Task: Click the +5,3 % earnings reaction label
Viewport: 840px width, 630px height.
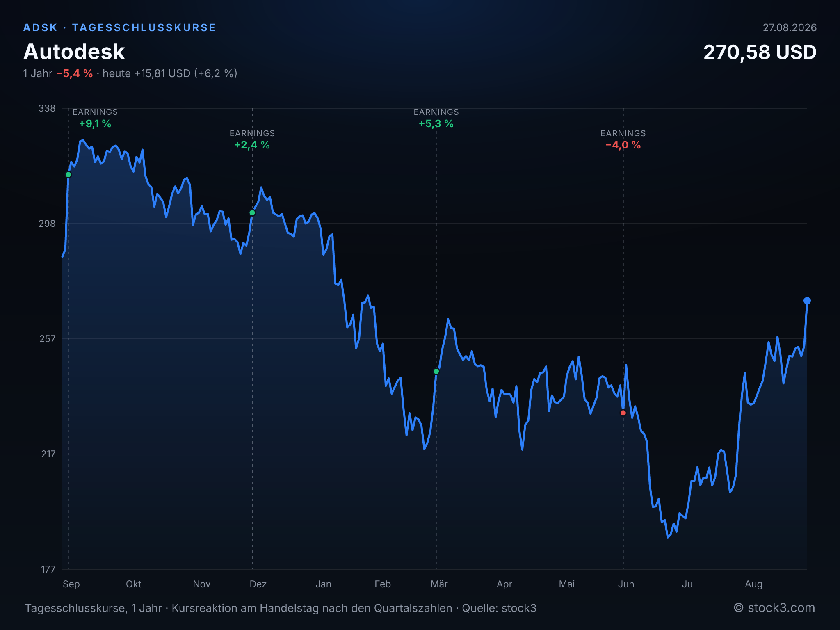Action: [436, 123]
